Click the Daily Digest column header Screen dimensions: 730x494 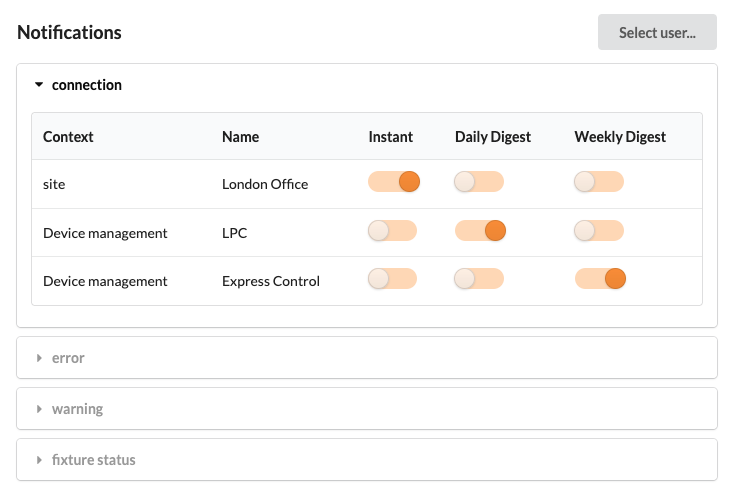493,137
